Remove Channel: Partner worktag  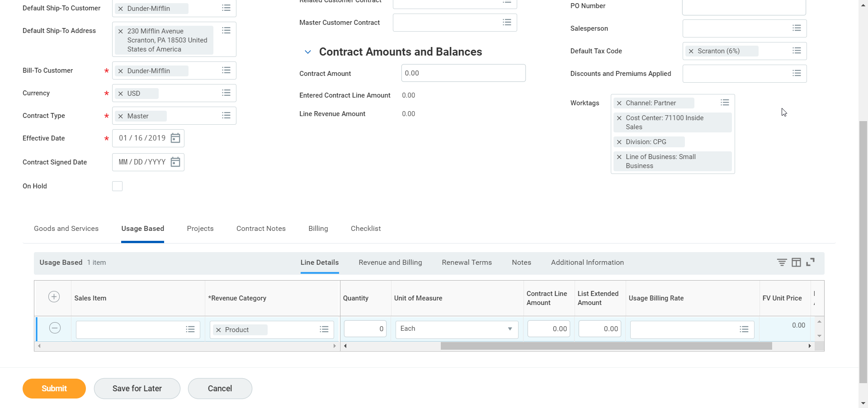619,103
